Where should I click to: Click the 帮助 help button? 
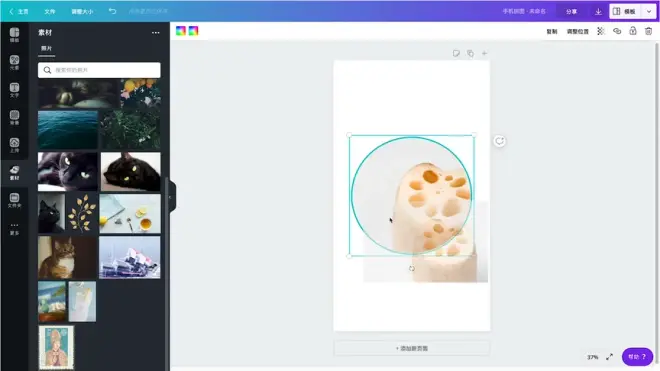[x=637, y=357]
